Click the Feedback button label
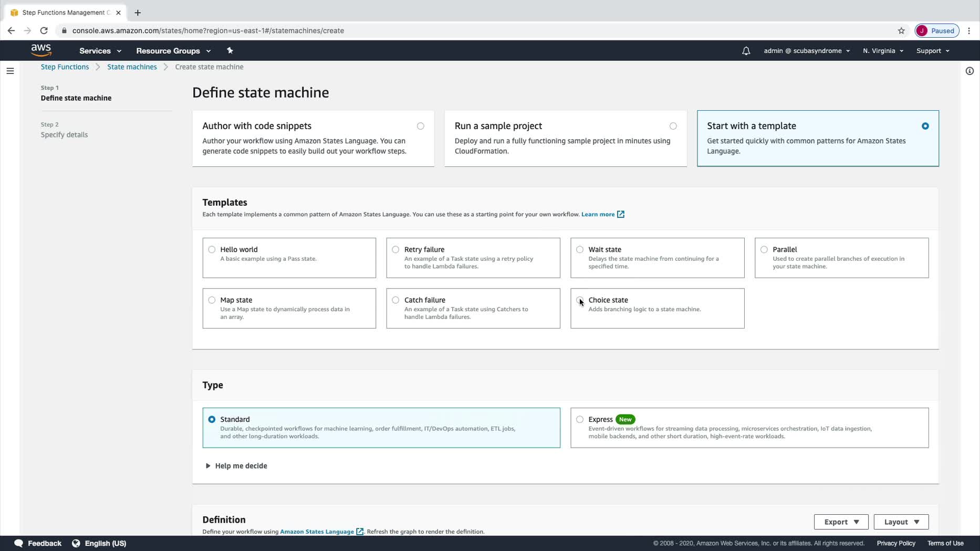The image size is (980, 551). [45, 543]
